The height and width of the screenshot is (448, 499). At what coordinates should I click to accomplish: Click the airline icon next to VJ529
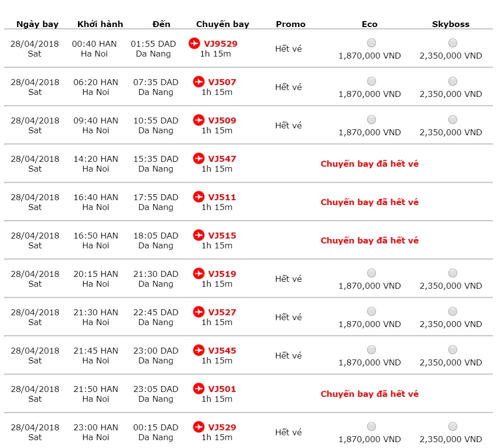tap(199, 427)
